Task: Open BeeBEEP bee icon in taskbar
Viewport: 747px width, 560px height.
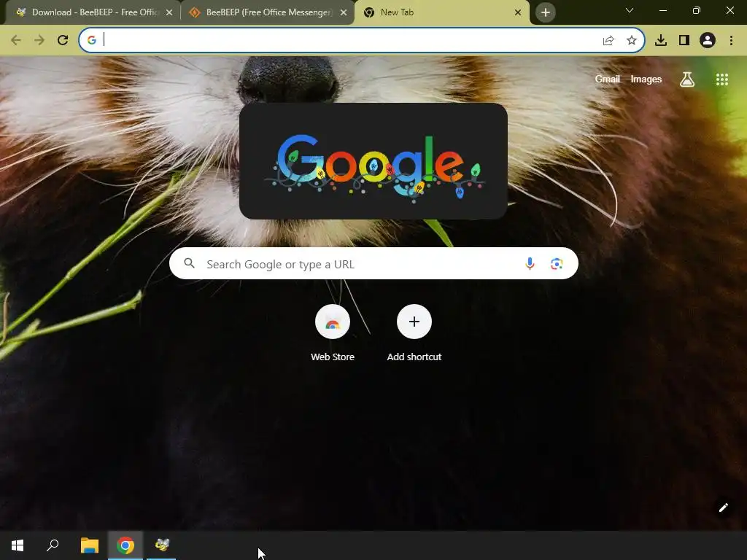Action: coord(162,545)
